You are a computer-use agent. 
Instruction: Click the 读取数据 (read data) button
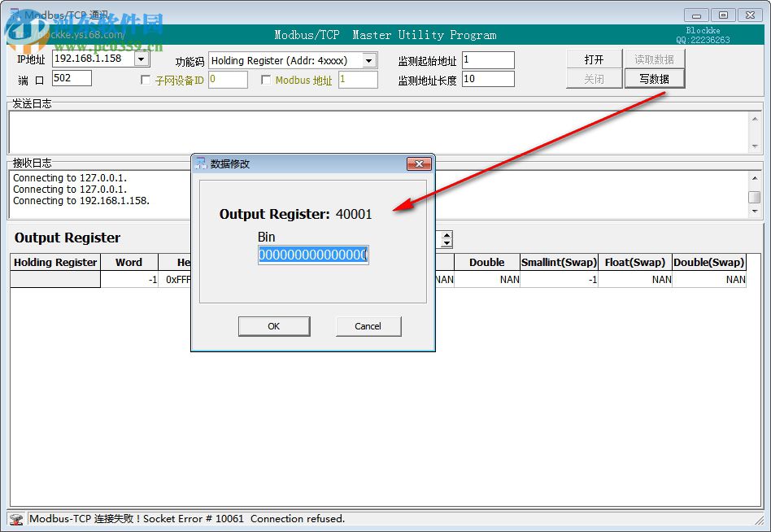654,59
